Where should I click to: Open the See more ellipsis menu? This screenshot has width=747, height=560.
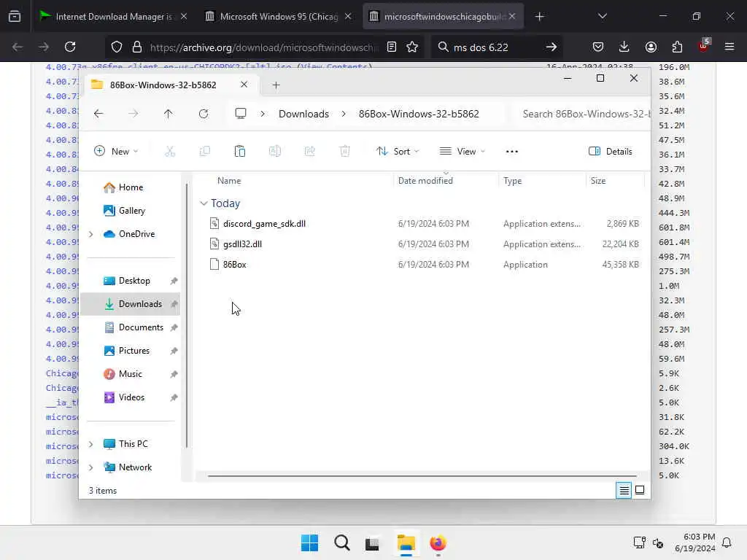pos(511,152)
